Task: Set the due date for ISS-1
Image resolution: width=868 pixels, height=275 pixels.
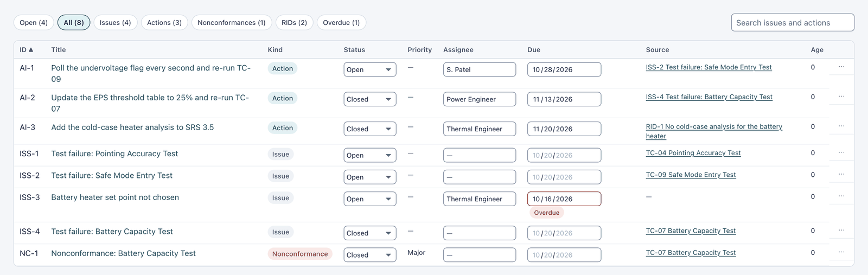Action: (564, 155)
